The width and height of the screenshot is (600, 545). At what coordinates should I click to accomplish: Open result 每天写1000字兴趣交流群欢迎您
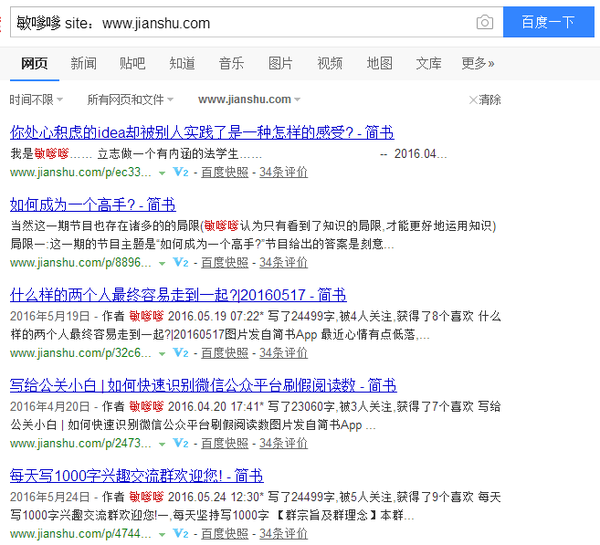(x=136, y=476)
